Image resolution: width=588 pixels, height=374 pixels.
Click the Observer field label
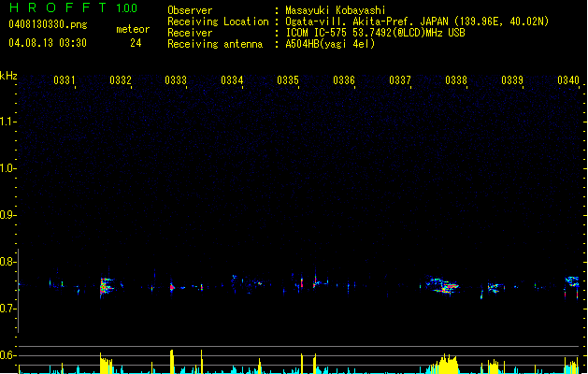point(190,10)
